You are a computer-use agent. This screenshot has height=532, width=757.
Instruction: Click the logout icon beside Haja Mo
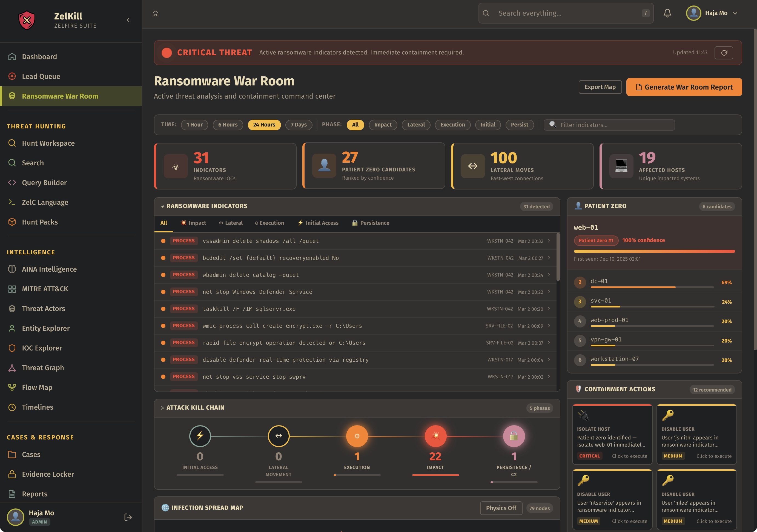(128, 517)
